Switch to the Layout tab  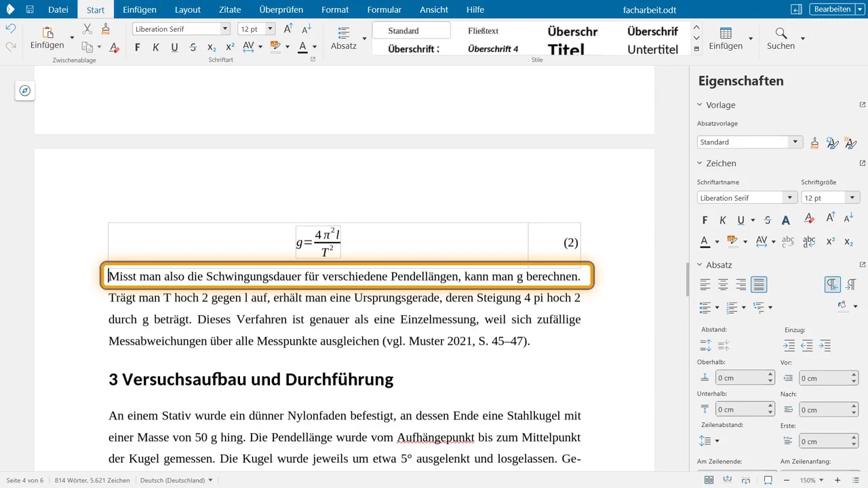[188, 9]
